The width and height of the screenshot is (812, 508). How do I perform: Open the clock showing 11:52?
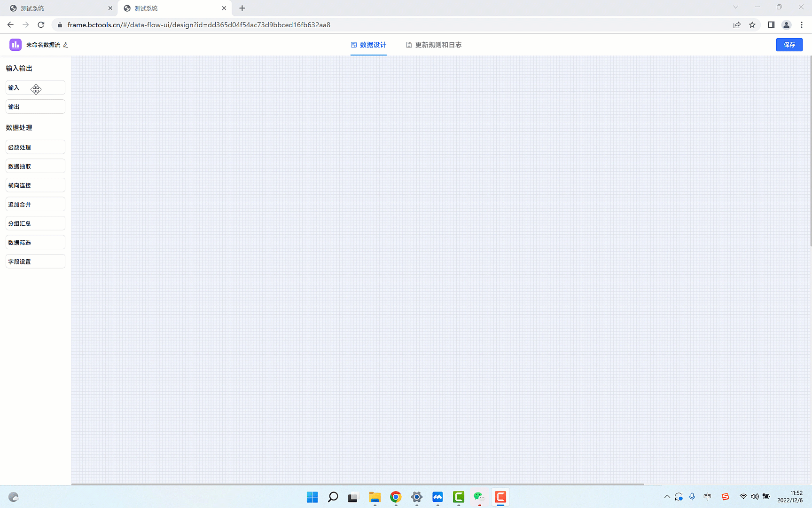[x=790, y=497]
